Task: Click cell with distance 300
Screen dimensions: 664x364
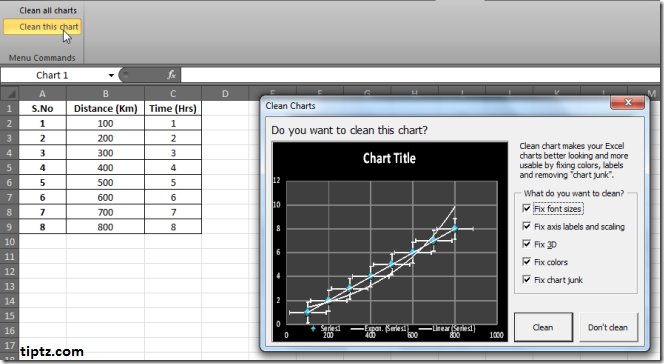Action: pos(105,153)
